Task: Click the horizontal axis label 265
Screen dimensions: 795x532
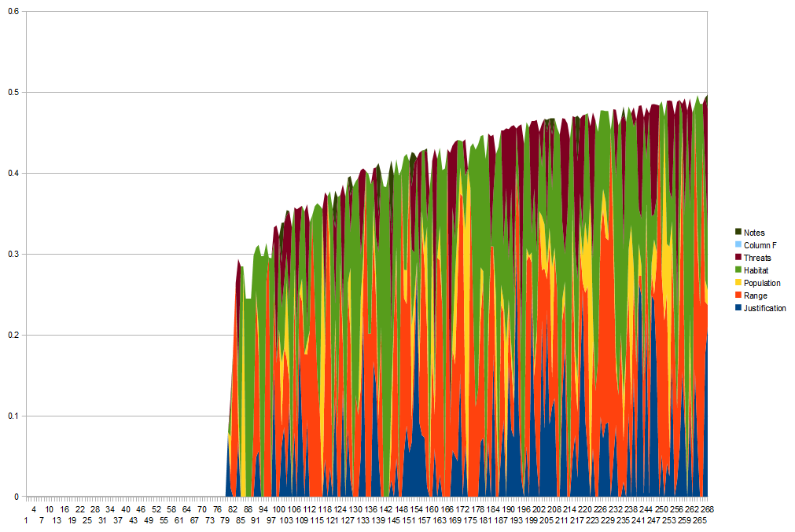Action: coord(700,520)
